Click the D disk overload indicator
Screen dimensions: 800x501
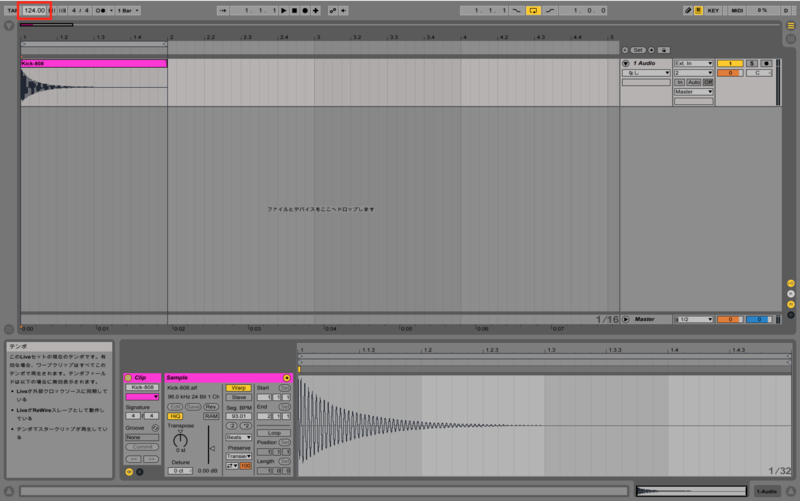click(786, 10)
